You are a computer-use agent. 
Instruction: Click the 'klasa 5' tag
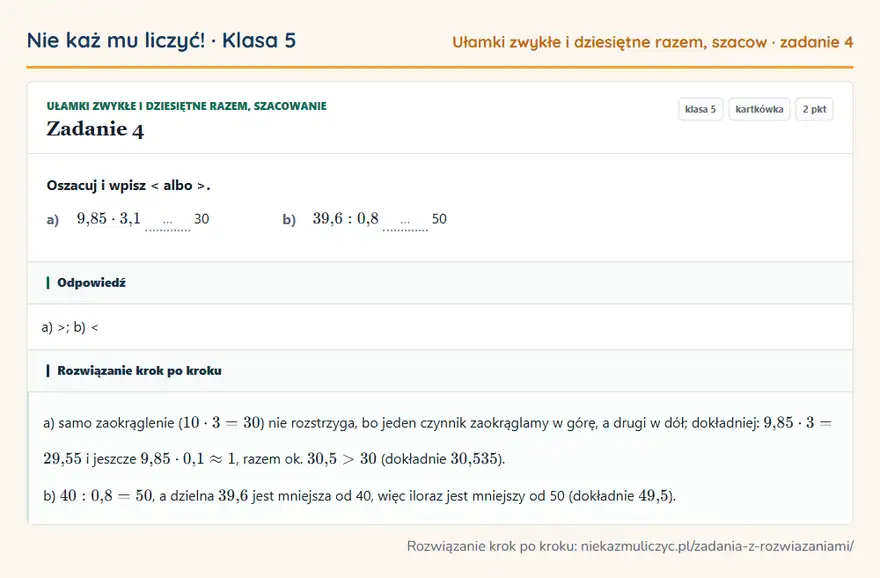[700, 109]
